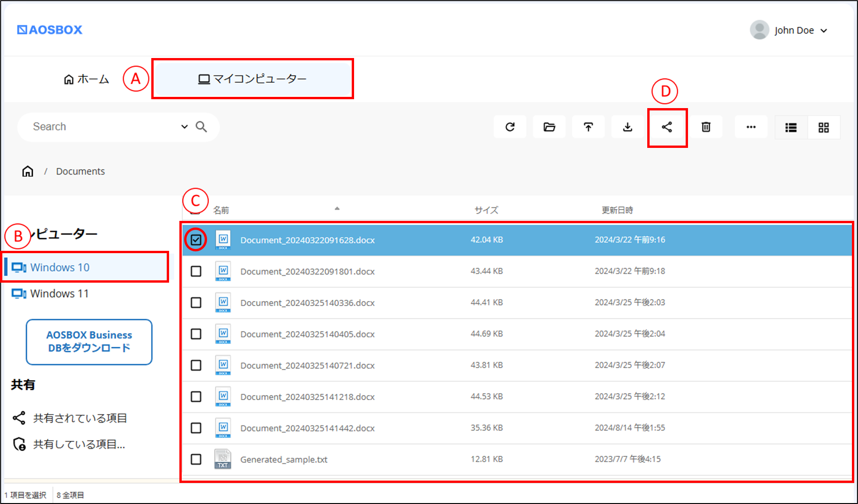858x504 pixels.
Task: Tick the checkbox for Document_20240325140336.docx
Action: pyautogui.click(x=196, y=303)
